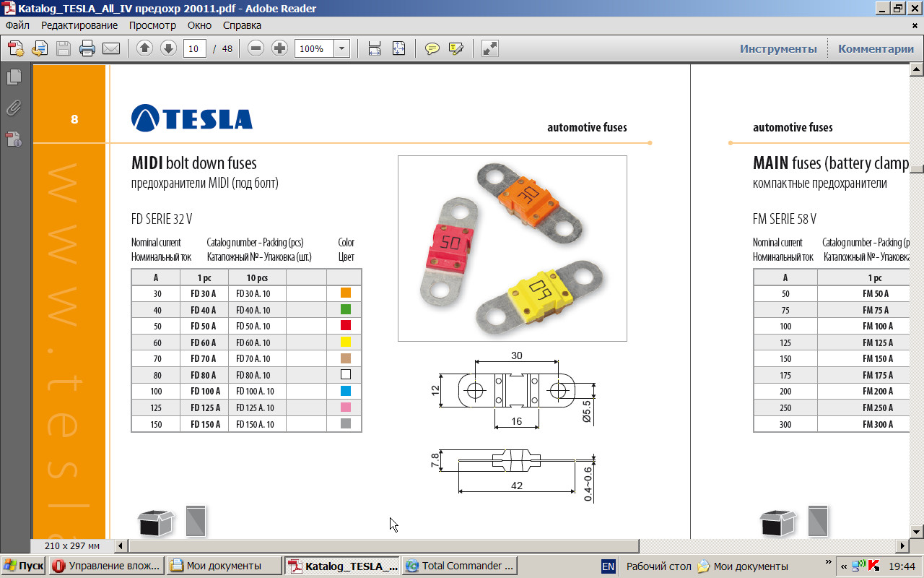This screenshot has height=578, width=924.
Task: Open the Инструменты pane
Action: pos(778,49)
